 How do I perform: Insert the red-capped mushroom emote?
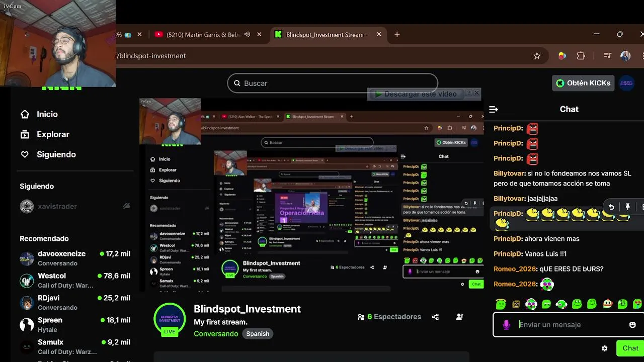607,304
